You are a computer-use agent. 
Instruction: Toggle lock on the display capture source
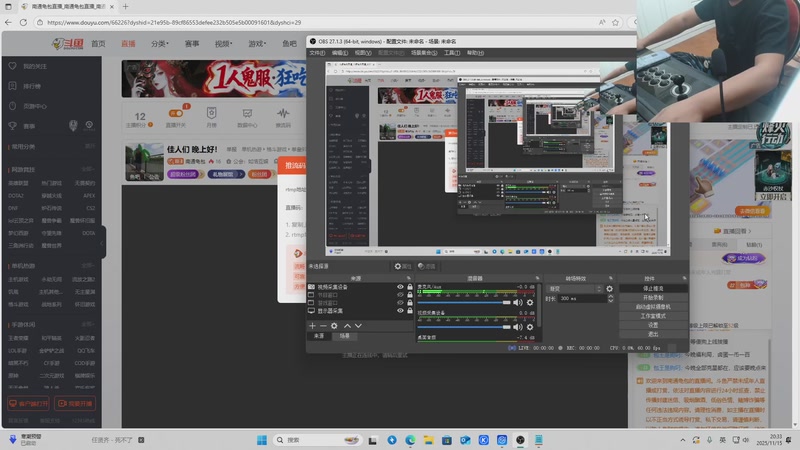(410, 310)
